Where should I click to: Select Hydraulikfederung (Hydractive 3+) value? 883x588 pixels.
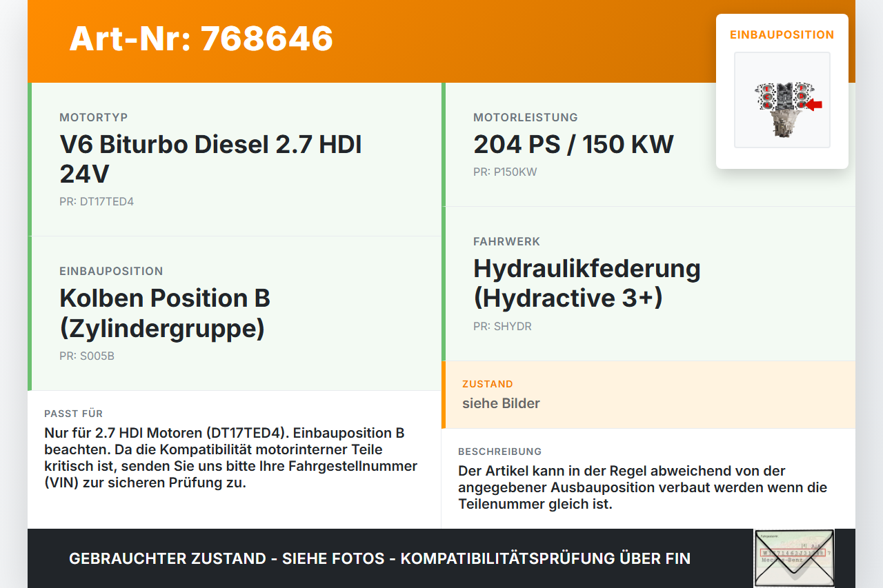(x=587, y=283)
